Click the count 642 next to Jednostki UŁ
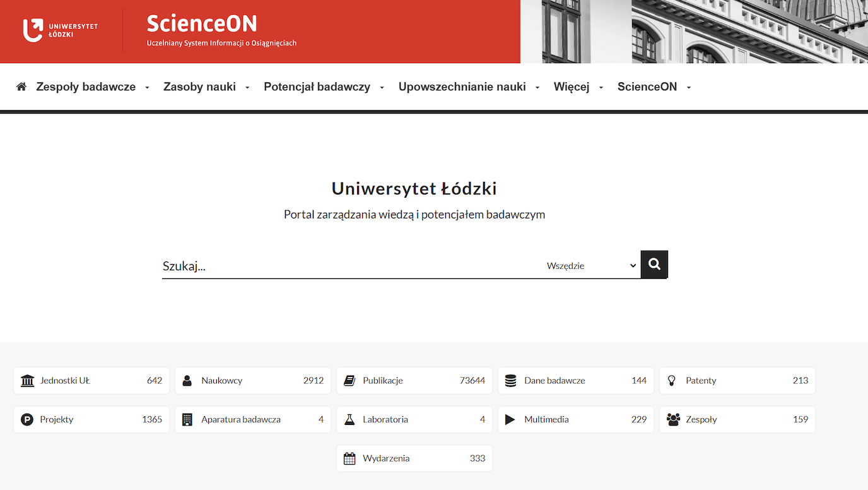 [155, 381]
